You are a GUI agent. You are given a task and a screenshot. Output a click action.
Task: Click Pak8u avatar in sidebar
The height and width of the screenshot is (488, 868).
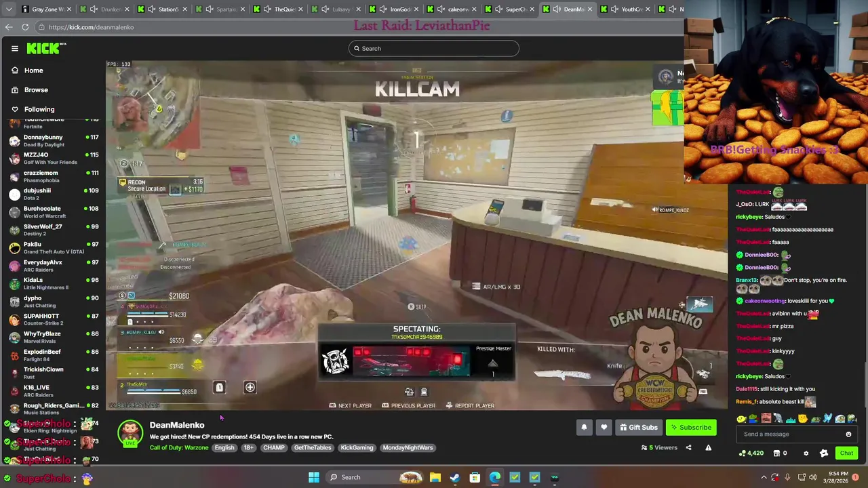click(14, 247)
